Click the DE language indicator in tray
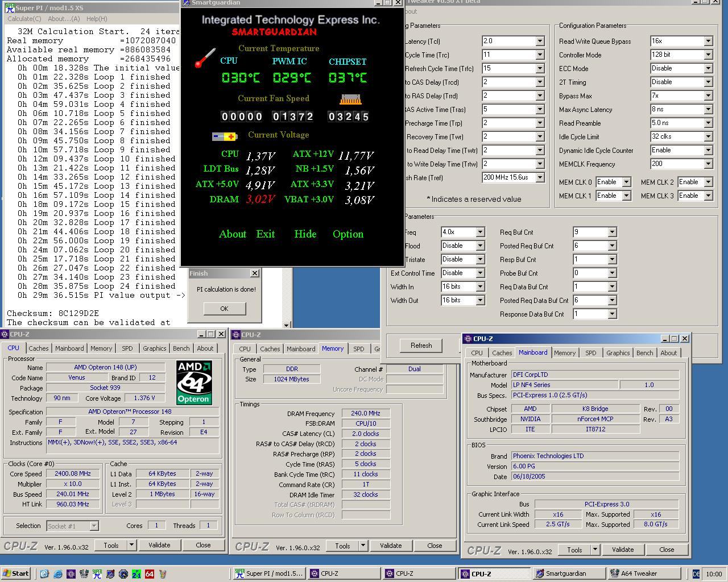The height and width of the screenshot is (582, 728). [697, 573]
